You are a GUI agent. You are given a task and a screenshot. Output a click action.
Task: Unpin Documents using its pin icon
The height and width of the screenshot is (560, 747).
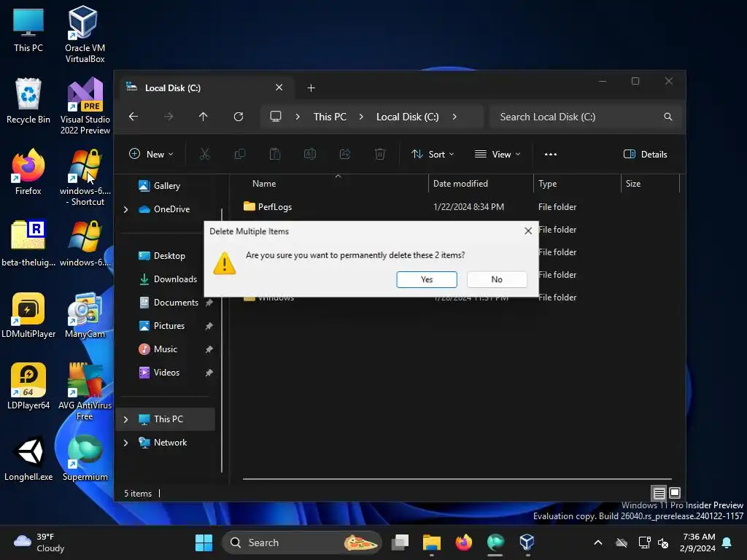click(x=209, y=303)
